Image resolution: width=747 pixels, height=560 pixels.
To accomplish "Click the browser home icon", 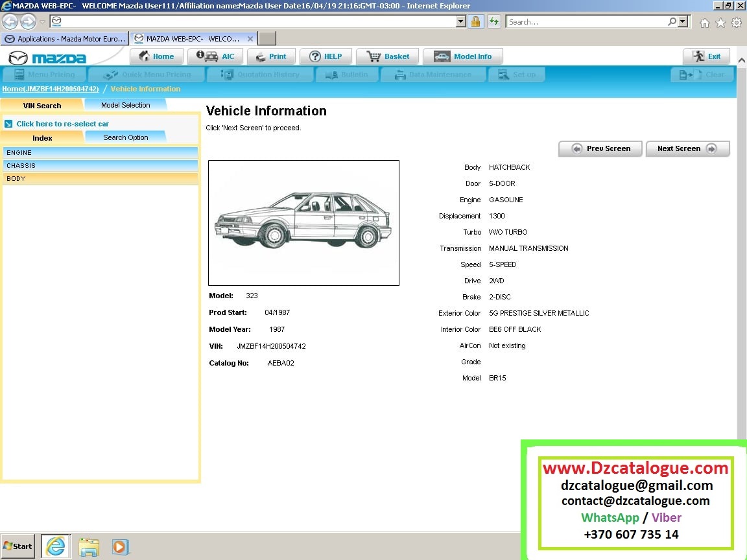I will [705, 23].
